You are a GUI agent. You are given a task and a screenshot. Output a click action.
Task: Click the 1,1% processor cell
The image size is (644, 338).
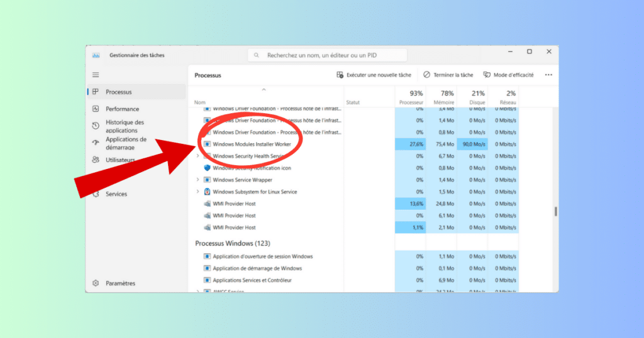[x=410, y=227]
